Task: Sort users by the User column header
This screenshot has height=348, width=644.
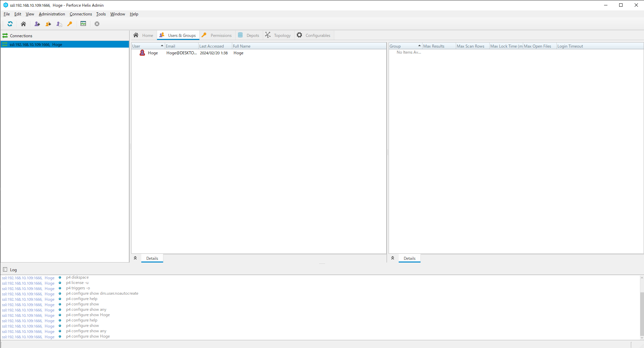Action: click(148, 46)
